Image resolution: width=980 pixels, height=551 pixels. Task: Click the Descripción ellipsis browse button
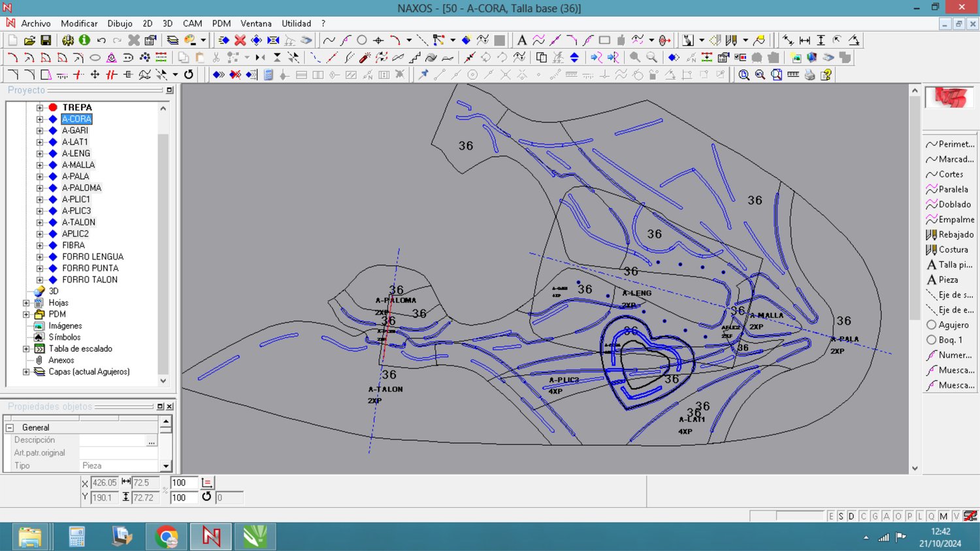[x=152, y=441]
